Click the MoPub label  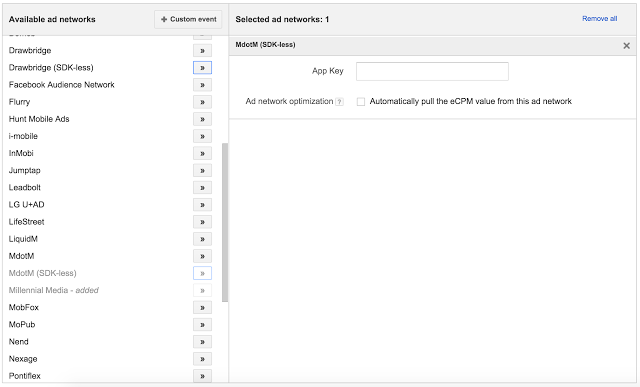(x=22, y=325)
